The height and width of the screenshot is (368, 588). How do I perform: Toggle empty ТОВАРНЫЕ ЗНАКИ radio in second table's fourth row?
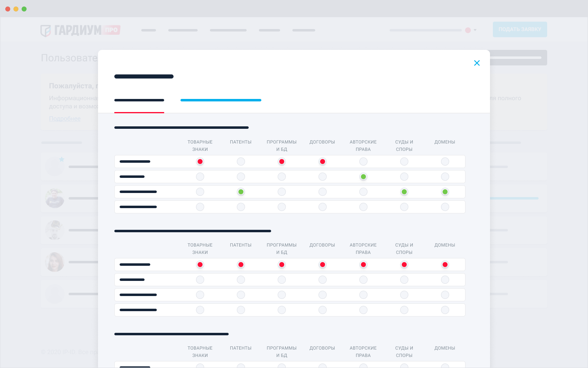click(200, 310)
